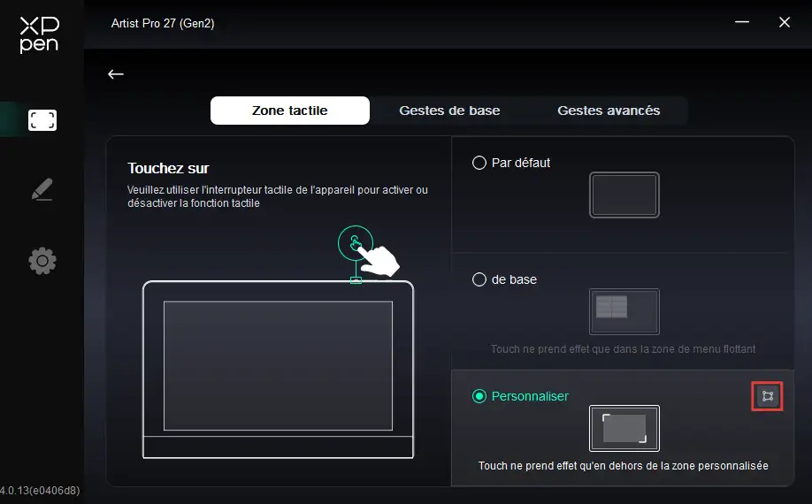Click the touch switch finger icon
The height and width of the screenshot is (504, 812).
[x=356, y=242]
